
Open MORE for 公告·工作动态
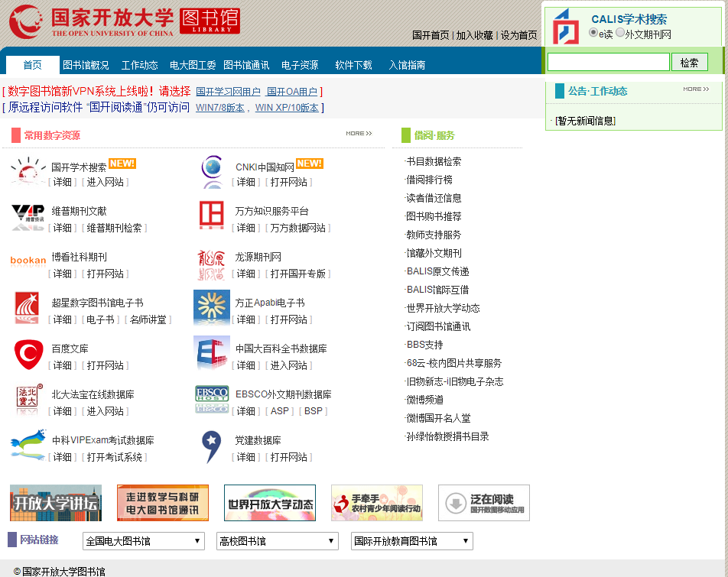pos(696,89)
